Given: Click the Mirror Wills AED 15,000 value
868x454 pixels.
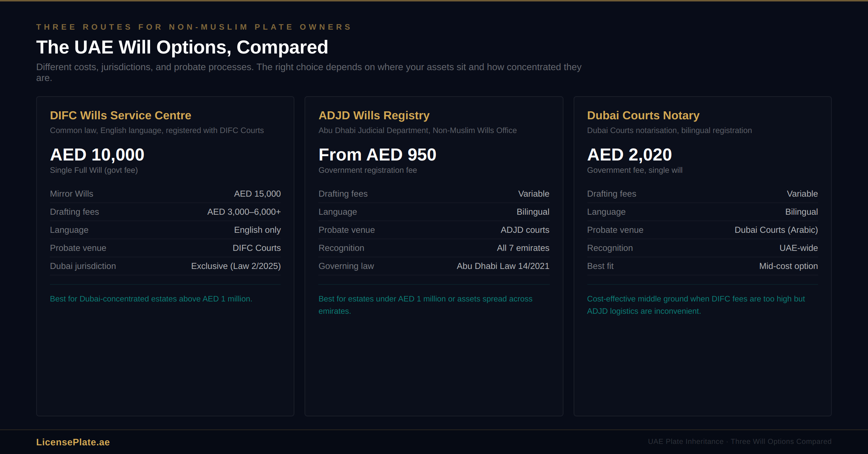Looking at the screenshot, I should click(257, 194).
